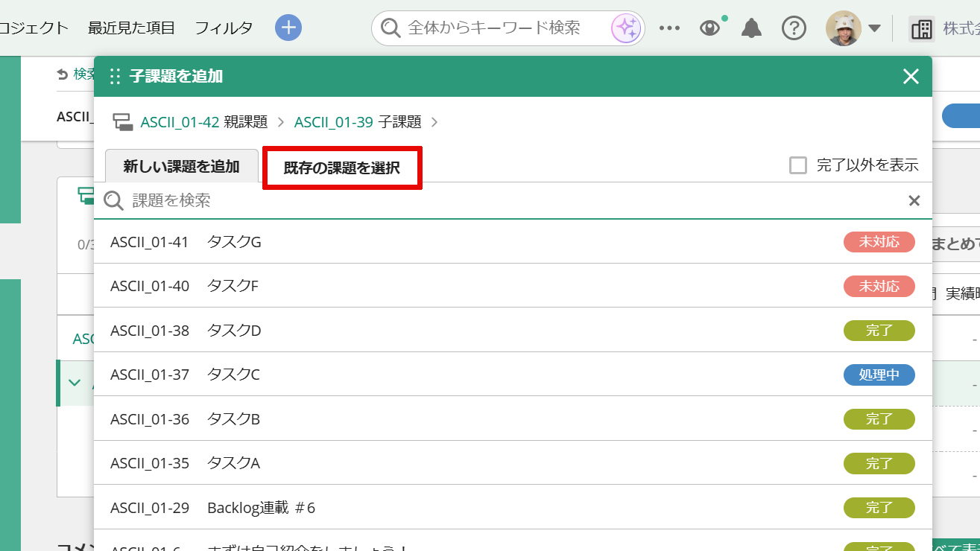
Task: Expand the chevron after ASCII_01-39 子課題 breadcrumb
Action: [x=434, y=122]
